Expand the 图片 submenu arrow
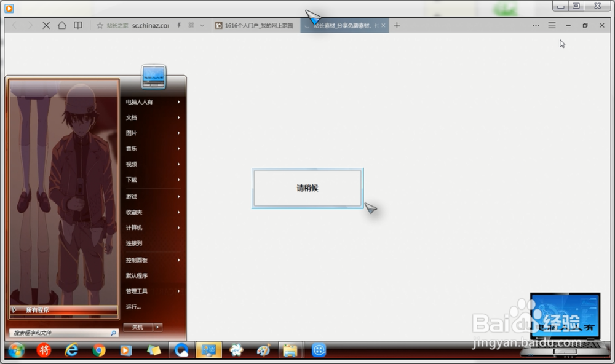 (x=178, y=133)
